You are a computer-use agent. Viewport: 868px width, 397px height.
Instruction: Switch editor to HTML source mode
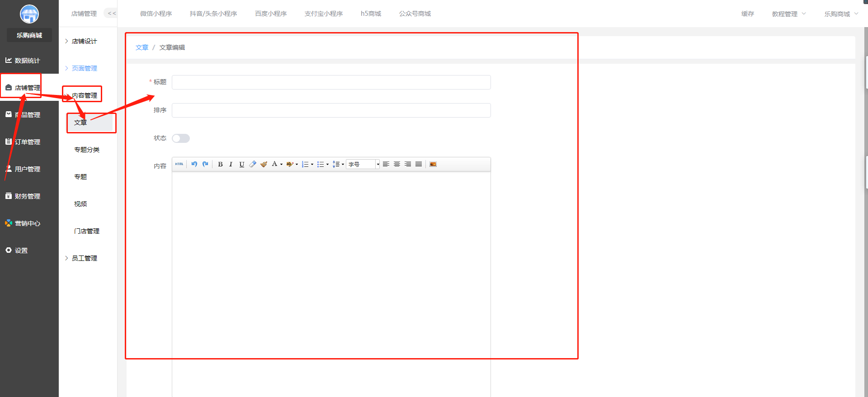[x=179, y=164]
